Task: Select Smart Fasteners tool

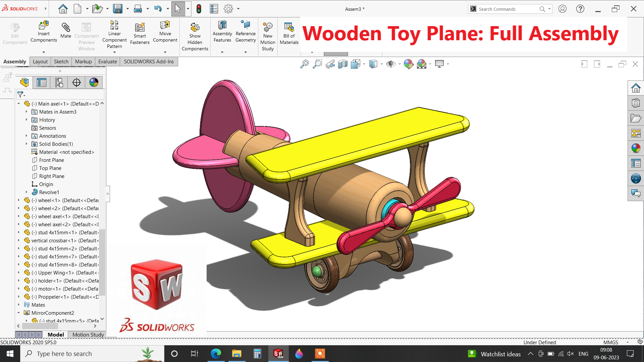Action: pyautogui.click(x=140, y=27)
